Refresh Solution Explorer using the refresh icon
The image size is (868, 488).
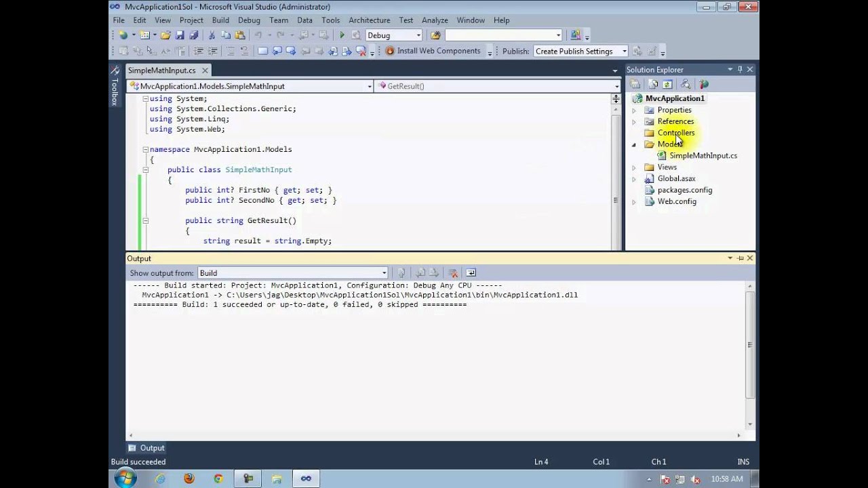coord(667,84)
